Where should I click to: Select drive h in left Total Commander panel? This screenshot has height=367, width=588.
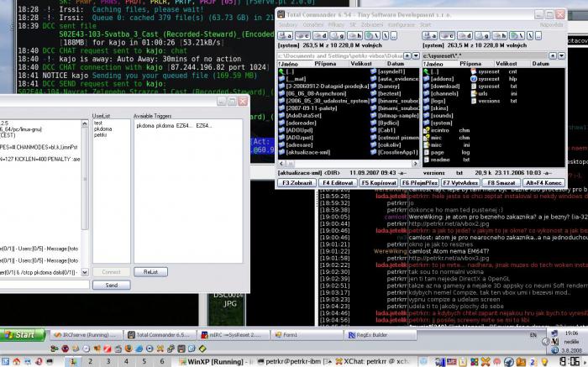click(x=354, y=35)
